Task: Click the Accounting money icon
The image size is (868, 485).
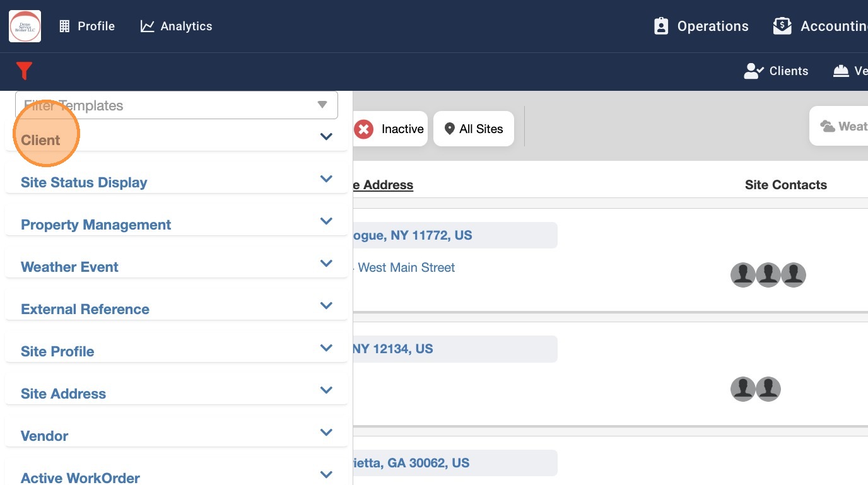Action: point(782,26)
